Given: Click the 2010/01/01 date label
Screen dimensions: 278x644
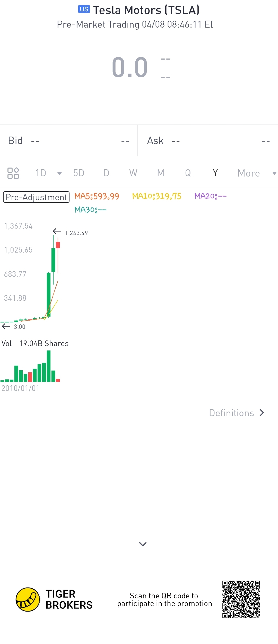Looking at the screenshot, I should coord(20,388).
